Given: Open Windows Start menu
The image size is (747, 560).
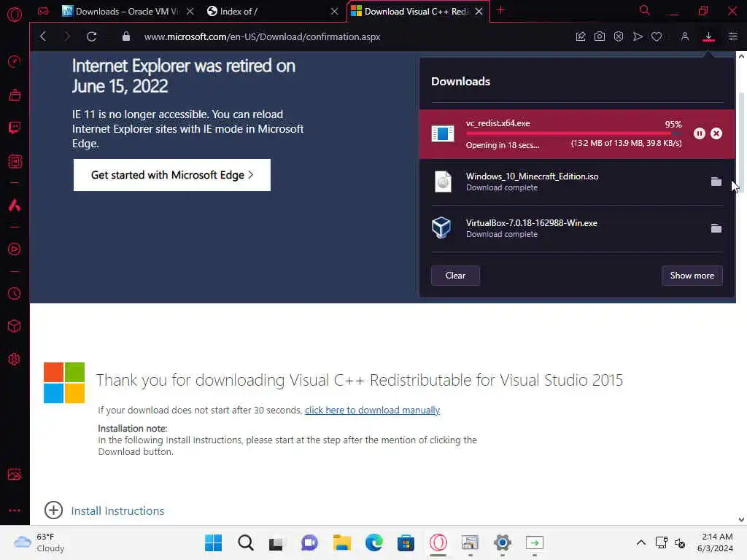Looking at the screenshot, I should click(x=213, y=542).
